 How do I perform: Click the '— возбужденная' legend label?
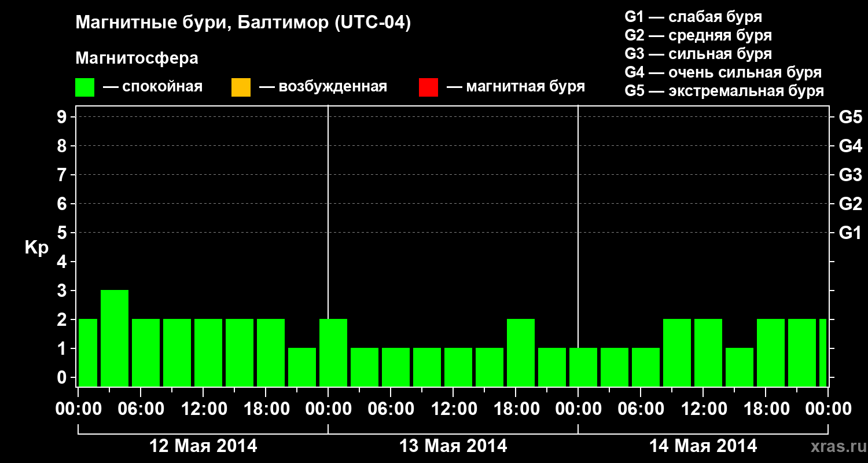pyautogui.click(x=323, y=87)
